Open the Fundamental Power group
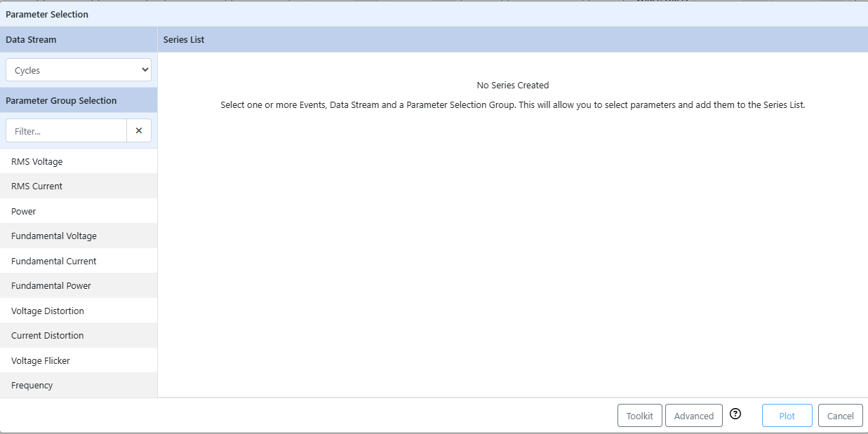The image size is (868, 434). (x=79, y=285)
